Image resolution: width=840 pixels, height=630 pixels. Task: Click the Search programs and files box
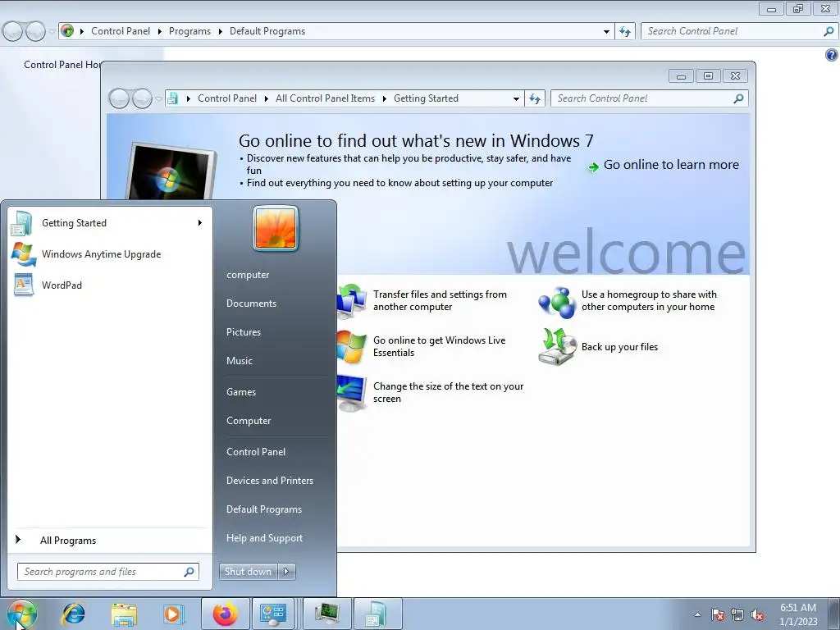[x=107, y=572]
